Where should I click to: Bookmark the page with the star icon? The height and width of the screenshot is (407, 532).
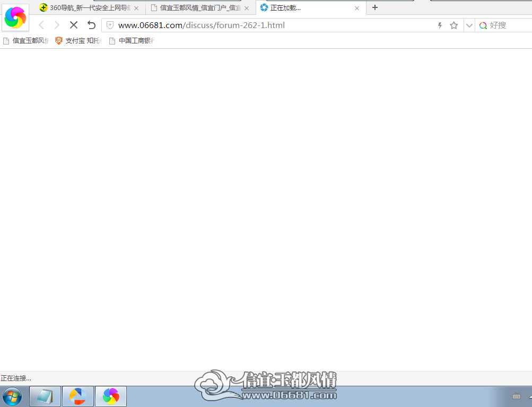pyautogui.click(x=453, y=25)
